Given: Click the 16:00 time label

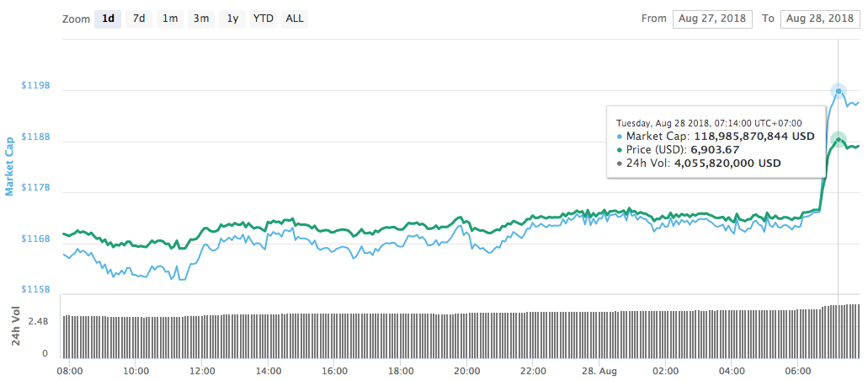Looking at the screenshot, I should [x=335, y=370].
